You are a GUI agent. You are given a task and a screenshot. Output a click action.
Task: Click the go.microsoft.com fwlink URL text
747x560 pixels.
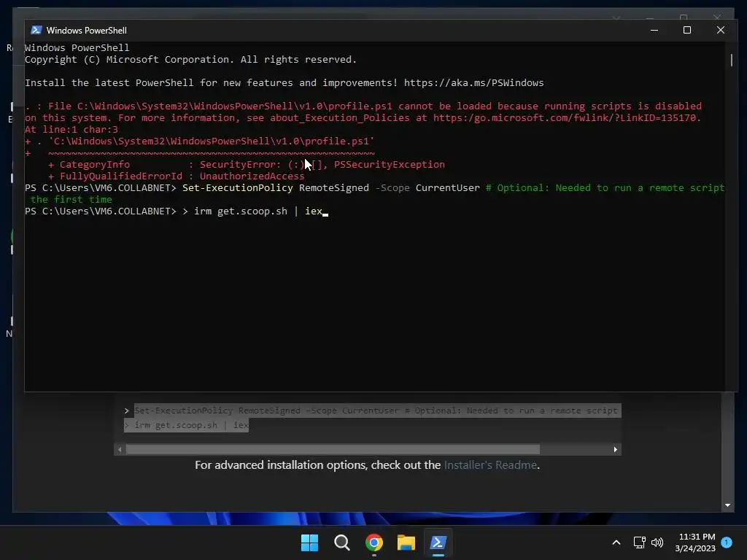tap(567, 117)
